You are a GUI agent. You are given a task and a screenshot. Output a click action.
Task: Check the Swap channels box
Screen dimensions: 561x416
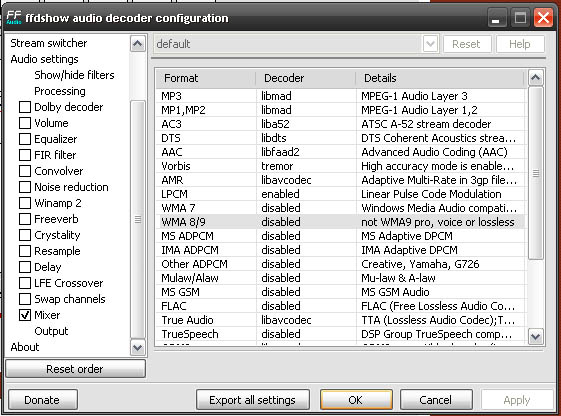(x=25, y=299)
